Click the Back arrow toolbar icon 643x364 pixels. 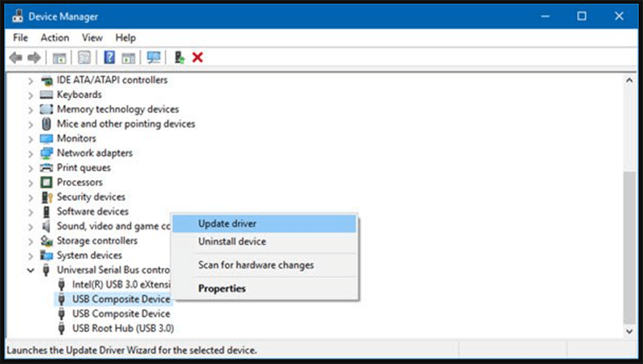coord(16,57)
